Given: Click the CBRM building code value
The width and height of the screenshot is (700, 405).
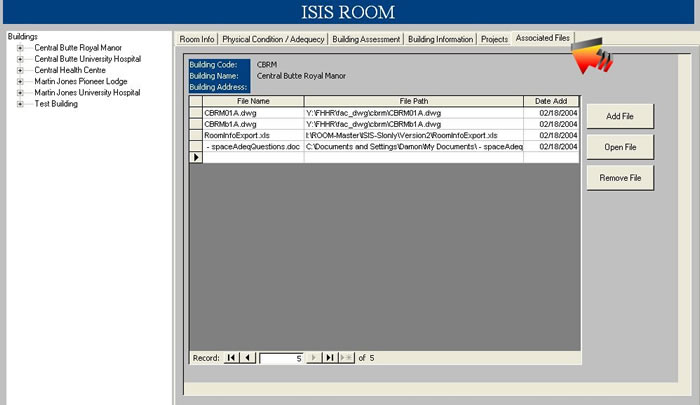Looking at the screenshot, I should 267,65.
